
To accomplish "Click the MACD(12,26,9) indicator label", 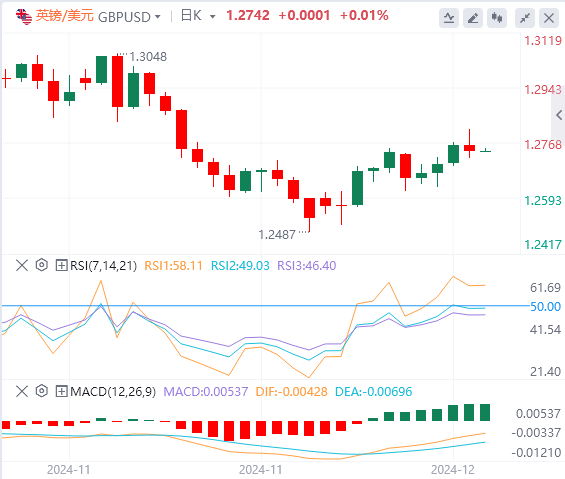I will pyautogui.click(x=113, y=391).
